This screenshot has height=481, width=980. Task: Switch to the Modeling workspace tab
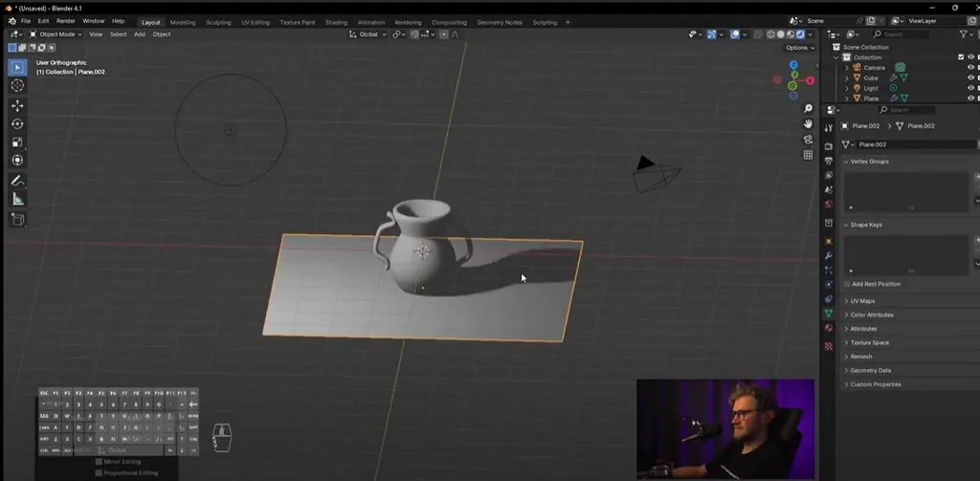click(x=183, y=23)
